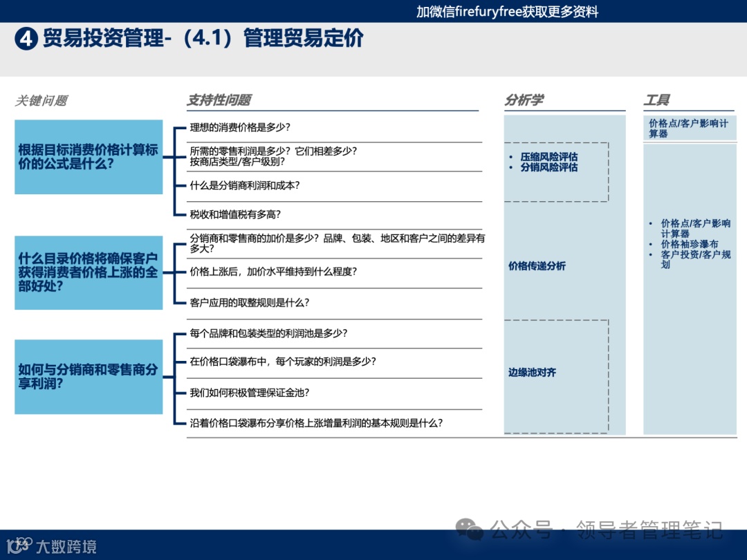Select the line 理想的消费价格是多少?
This screenshot has height=560, width=747.
[x=240, y=127]
